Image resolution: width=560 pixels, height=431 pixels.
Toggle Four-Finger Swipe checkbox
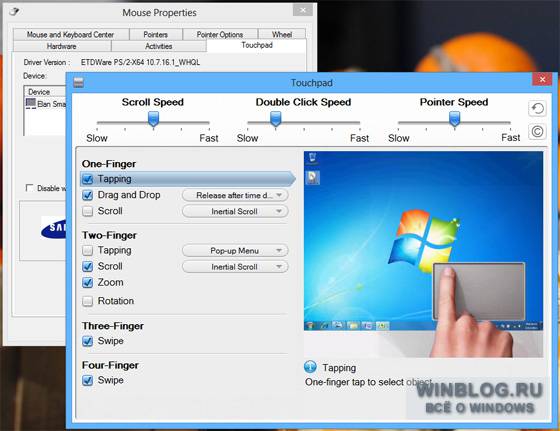coord(88,380)
